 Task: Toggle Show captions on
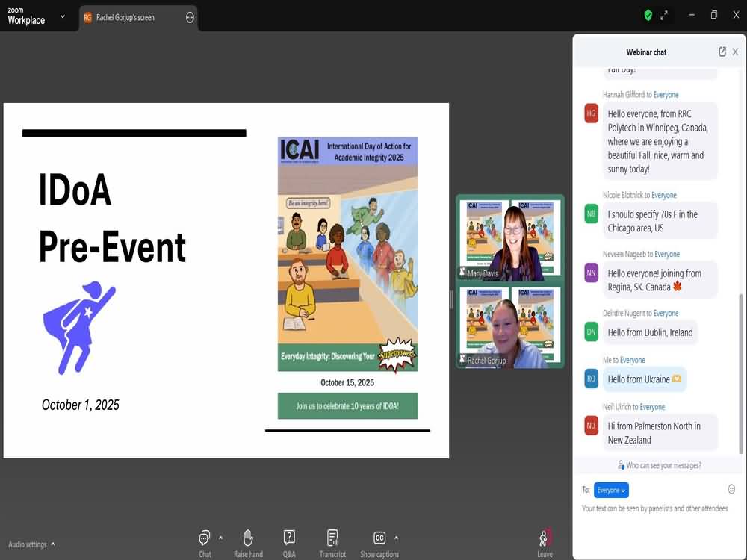click(x=379, y=538)
